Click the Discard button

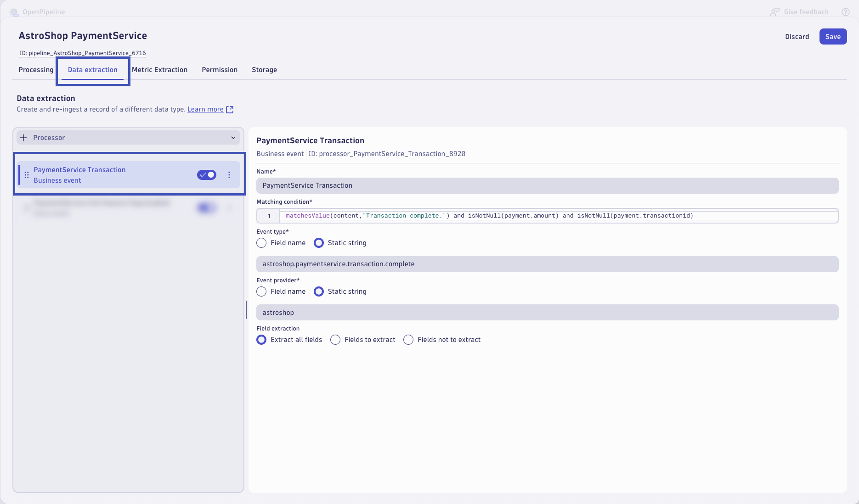[797, 37]
